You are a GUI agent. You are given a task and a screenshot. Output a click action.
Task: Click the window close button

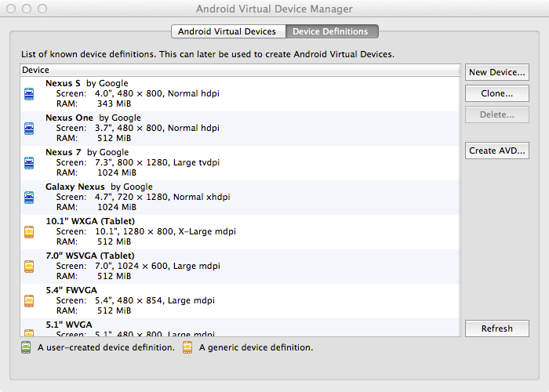(x=11, y=9)
